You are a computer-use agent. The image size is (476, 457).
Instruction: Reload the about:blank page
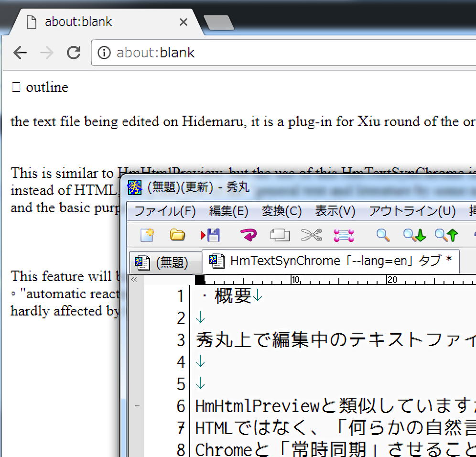(74, 53)
